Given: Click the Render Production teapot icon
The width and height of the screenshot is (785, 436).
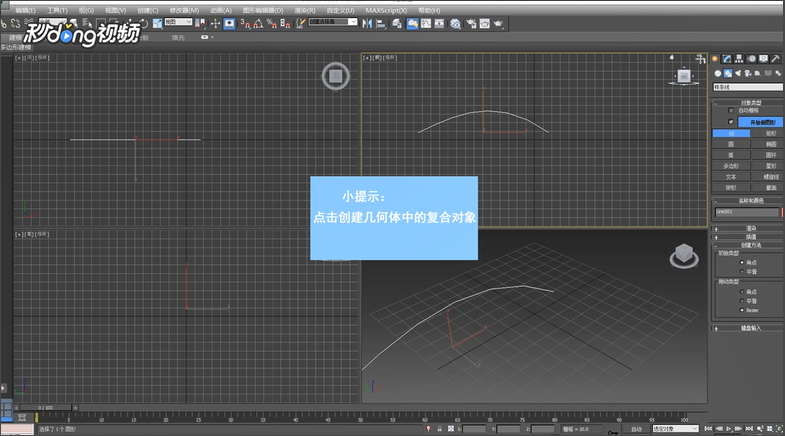Looking at the screenshot, I should 498,23.
